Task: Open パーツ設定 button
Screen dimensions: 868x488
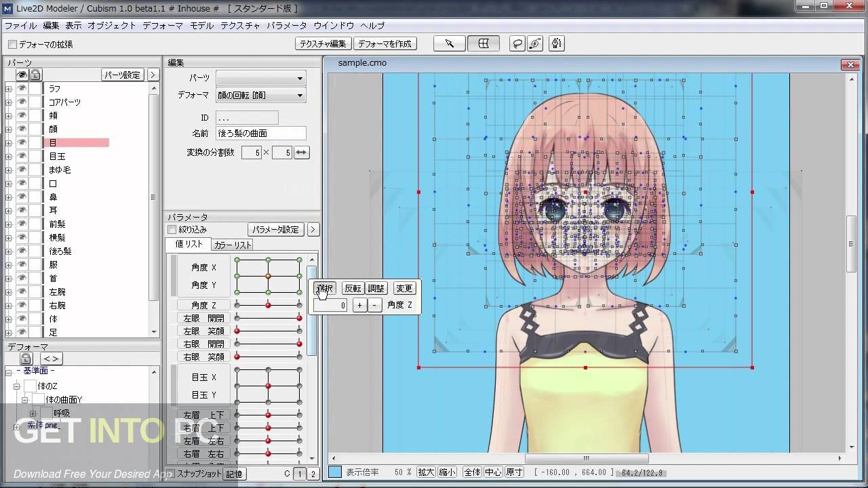Action: (123, 75)
